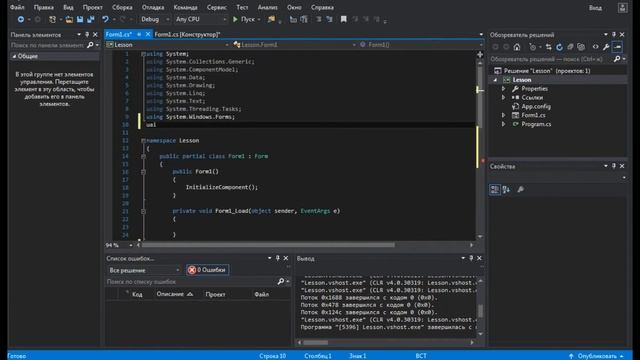Viewport: 640px width, 360px height.
Task: Sort by the Код column header
Action: pos(137,294)
